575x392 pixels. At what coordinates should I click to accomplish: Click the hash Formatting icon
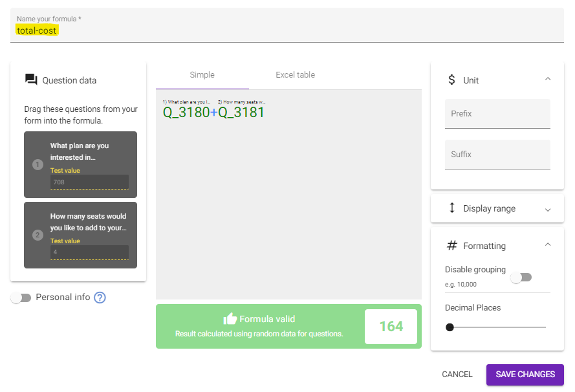click(x=451, y=245)
